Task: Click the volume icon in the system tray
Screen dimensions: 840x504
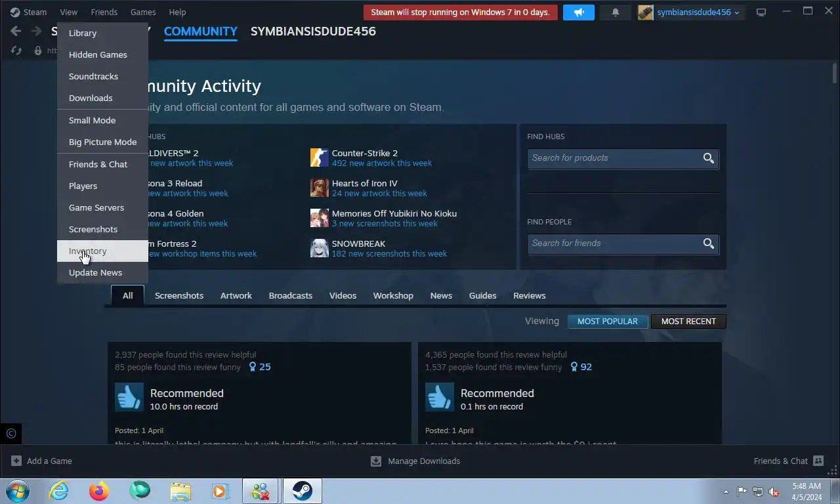Action: pyautogui.click(x=774, y=492)
